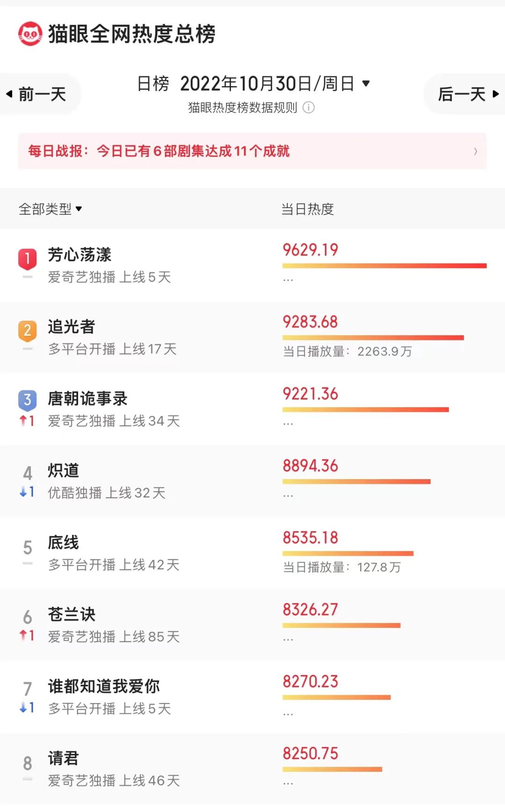Click the 当日热度 column header
Viewport: 505px width, 812px height.
point(307,209)
